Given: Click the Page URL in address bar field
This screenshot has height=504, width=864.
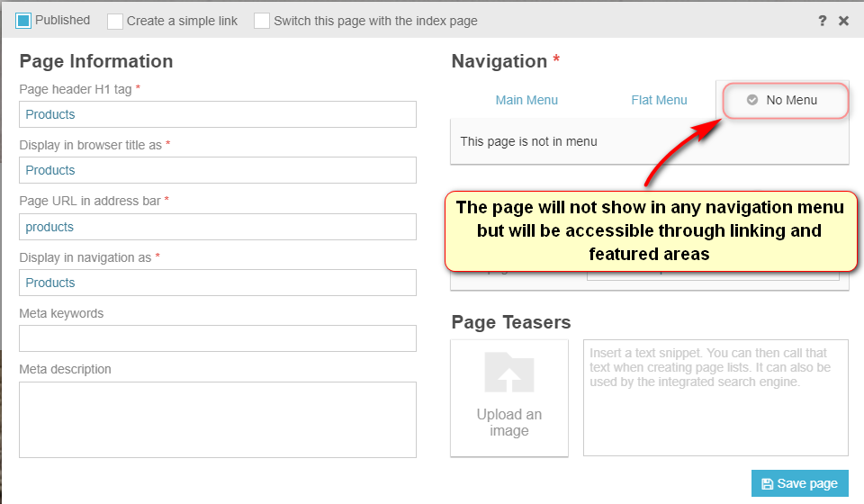Looking at the screenshot, I should click(x=217, y=227).
